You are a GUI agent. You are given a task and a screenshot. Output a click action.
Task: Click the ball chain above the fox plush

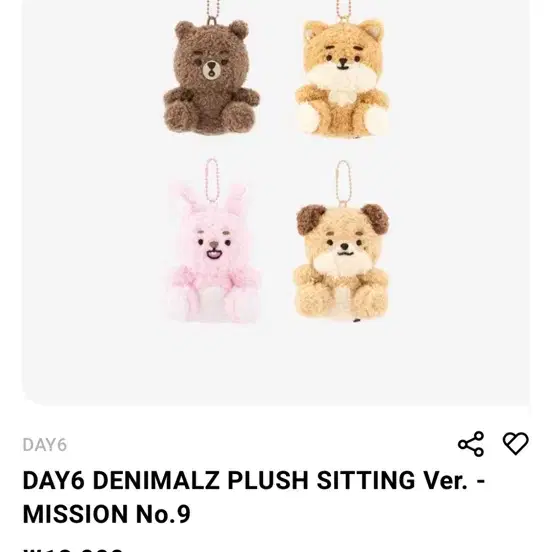pyautogui.click(x=342, y=11)
